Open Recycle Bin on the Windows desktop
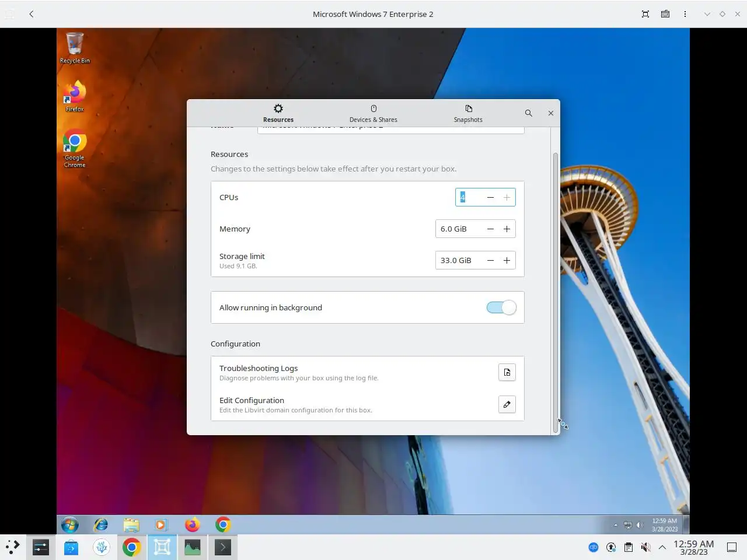 tap(75, 48)
